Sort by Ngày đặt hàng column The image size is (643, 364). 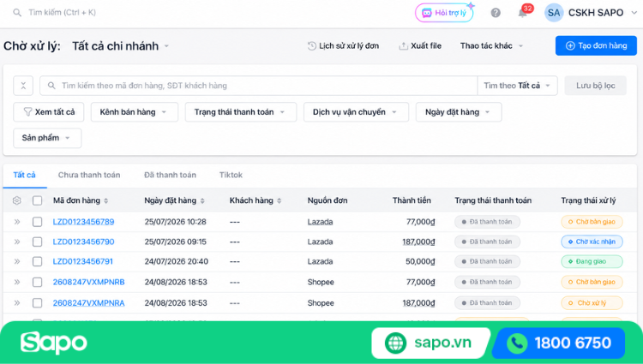click(174, 200)
